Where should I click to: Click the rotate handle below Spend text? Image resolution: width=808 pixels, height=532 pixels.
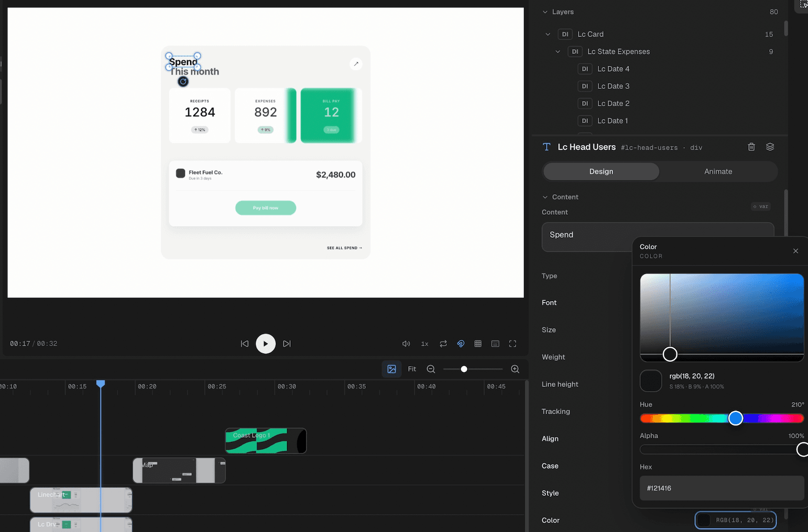[183, 81]
